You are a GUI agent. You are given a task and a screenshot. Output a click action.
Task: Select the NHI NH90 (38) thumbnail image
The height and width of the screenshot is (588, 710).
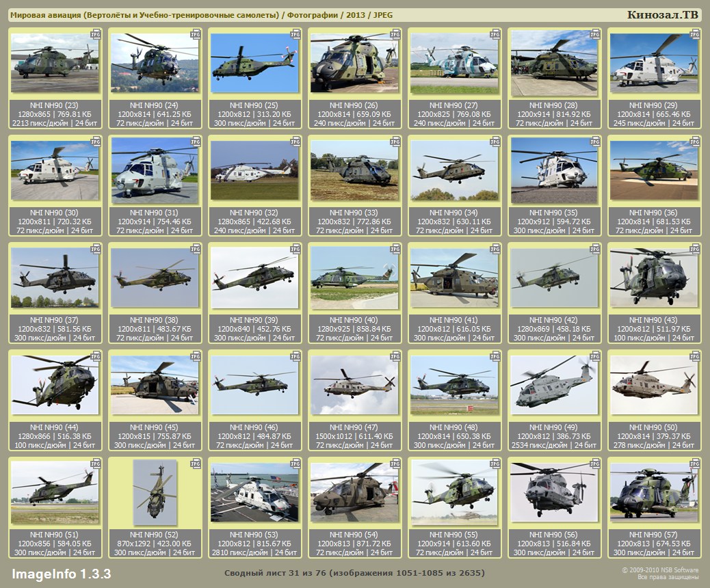(155, 278)
